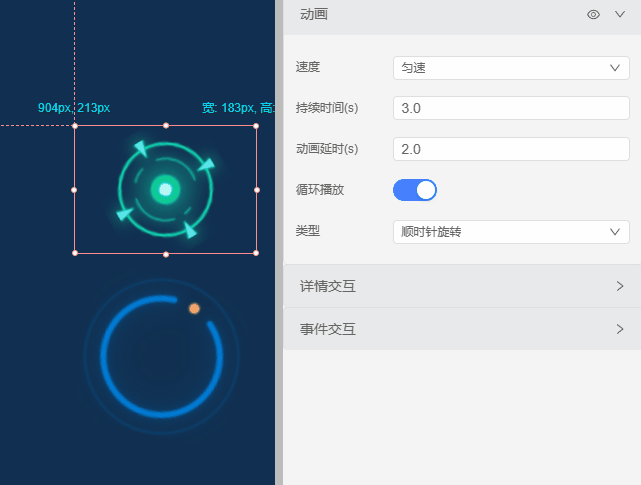Open the 速度 dropdown showing 匀速
Viewport: 641px width, 485px height.
(511, 67)
